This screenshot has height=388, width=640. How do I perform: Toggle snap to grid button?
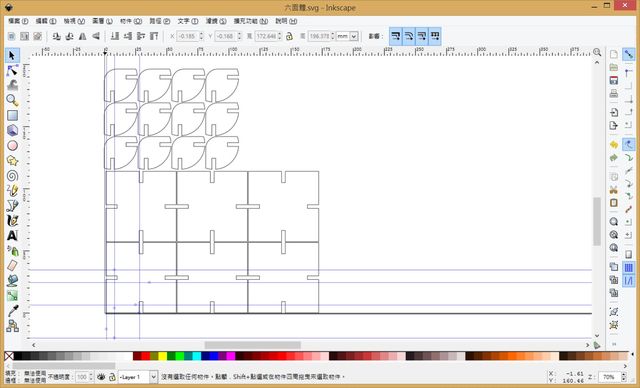pyautogui.click(x=629, y=268)
